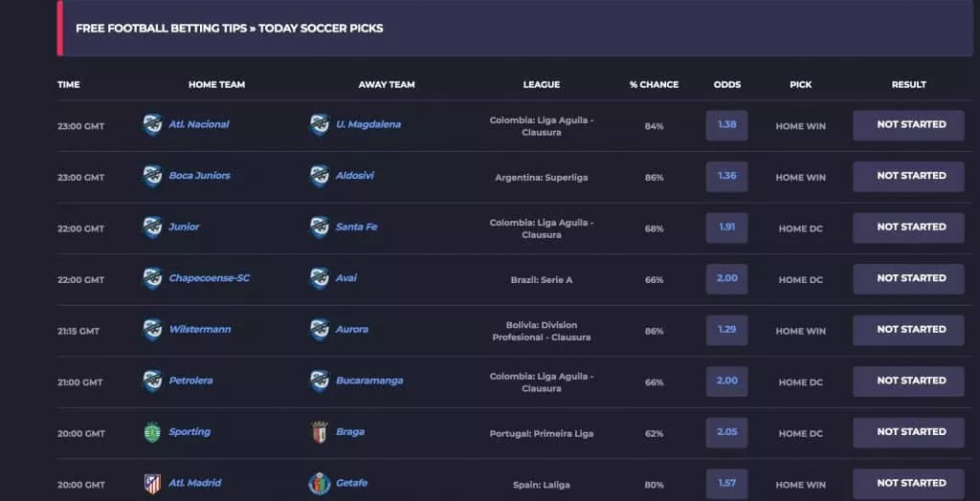980x501 pixels.
Task: Open the Santa Fe team link
Action: click(x=356, y=228)
